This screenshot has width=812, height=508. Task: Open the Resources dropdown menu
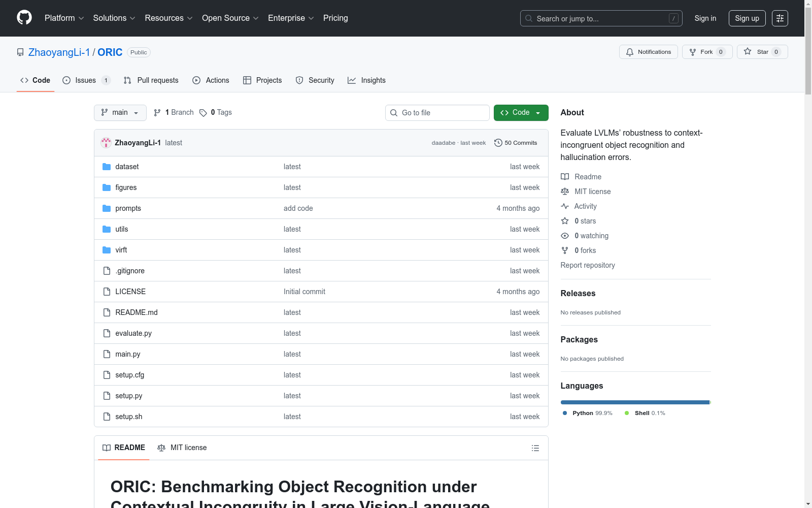(x=168, y=18)
